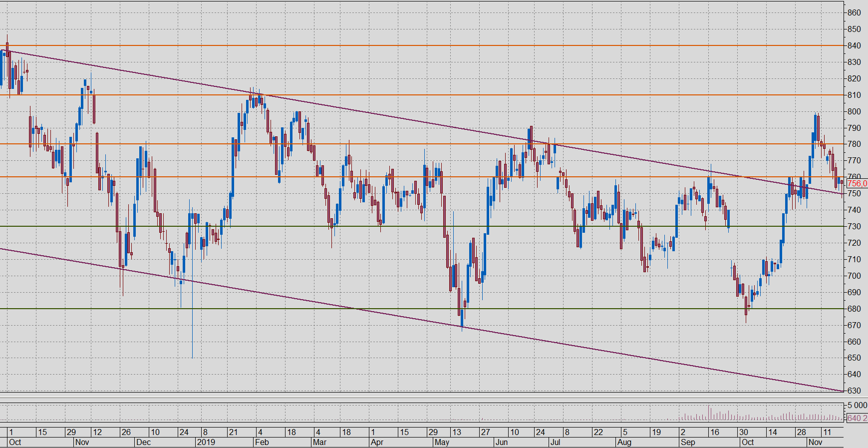Click the date label 11 on time axis
The height and width of the screenshot is (448, 868).
click(x=827, y=432)
